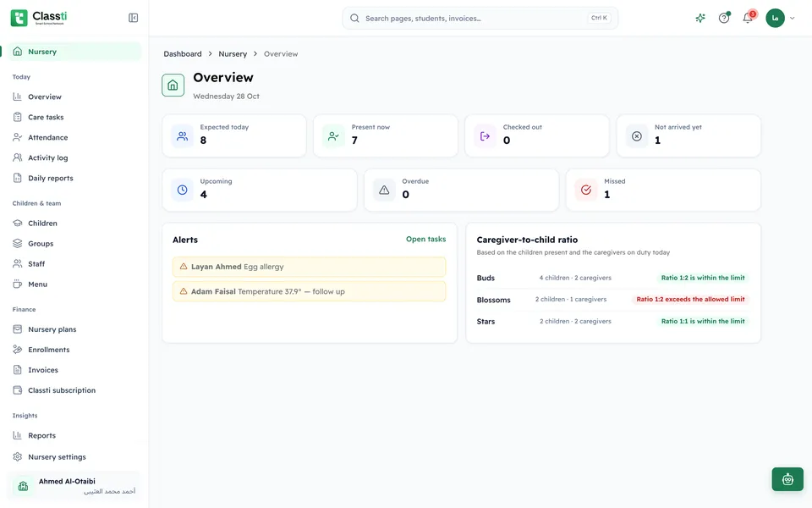Open Classti subscription

click(x=74, y=390)
